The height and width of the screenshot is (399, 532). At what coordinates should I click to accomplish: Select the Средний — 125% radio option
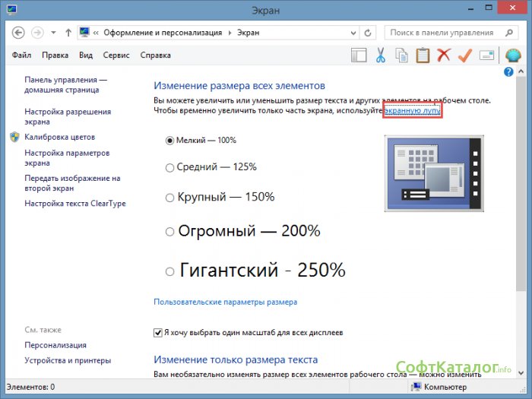pyautogui.click(x=169, y=167)
